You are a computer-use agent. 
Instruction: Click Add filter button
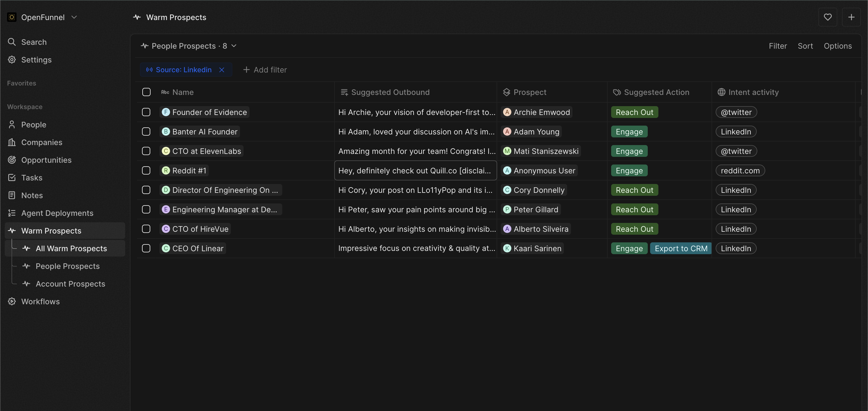tap(265, 70)
